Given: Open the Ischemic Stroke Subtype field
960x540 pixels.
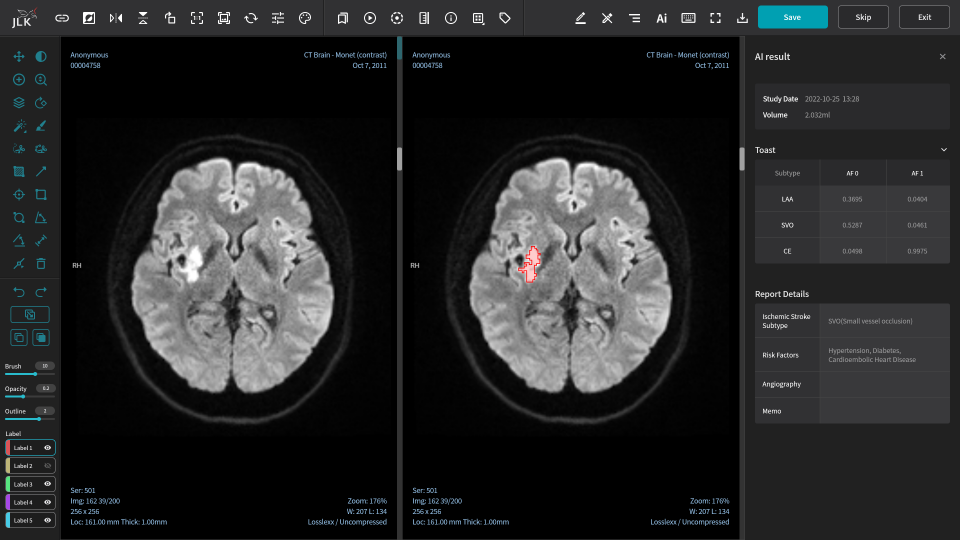Looking at the screenshot, I should coord(884,321).
